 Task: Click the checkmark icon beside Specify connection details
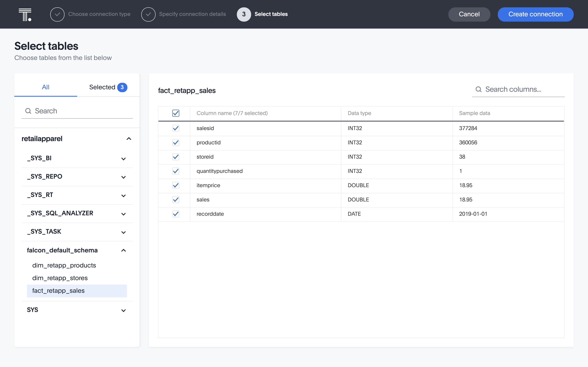point(148,14)
